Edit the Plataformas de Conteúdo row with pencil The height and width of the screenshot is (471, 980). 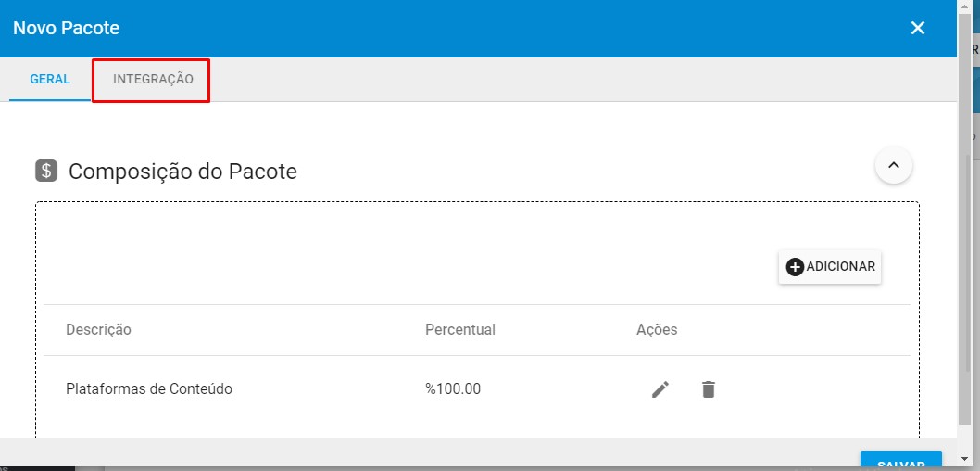(660, 389)
